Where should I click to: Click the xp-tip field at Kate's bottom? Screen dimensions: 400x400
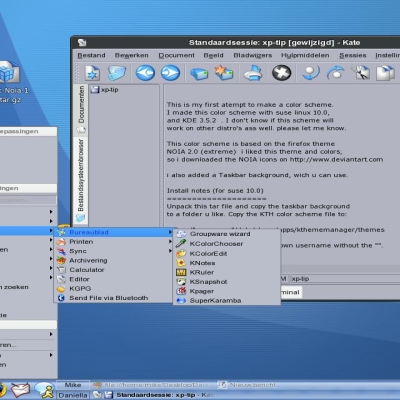pos(345,279)
